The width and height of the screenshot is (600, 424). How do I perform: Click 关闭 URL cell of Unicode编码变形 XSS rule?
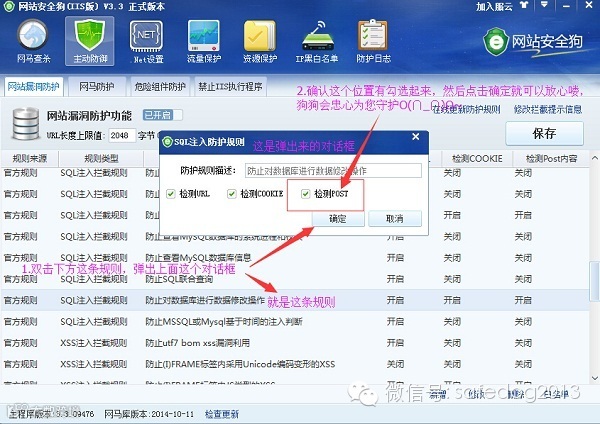pyautogui.click(x=395, y=364)
